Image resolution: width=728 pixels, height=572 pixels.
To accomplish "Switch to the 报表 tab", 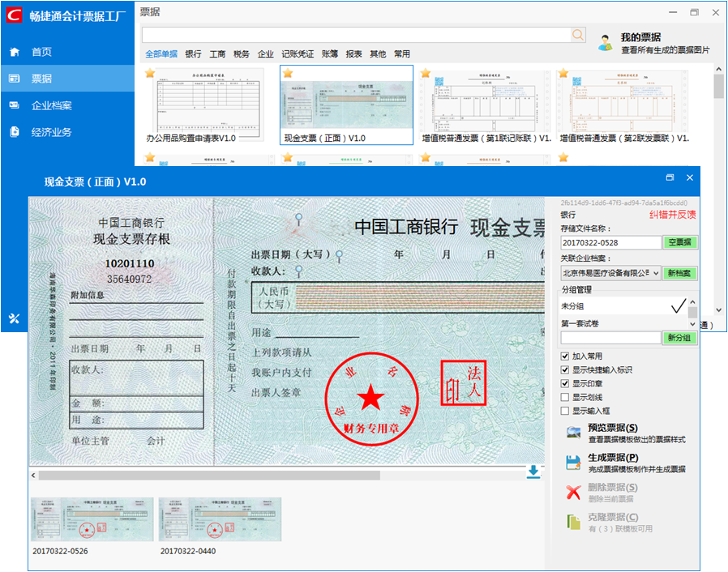I will coord(353,53).
